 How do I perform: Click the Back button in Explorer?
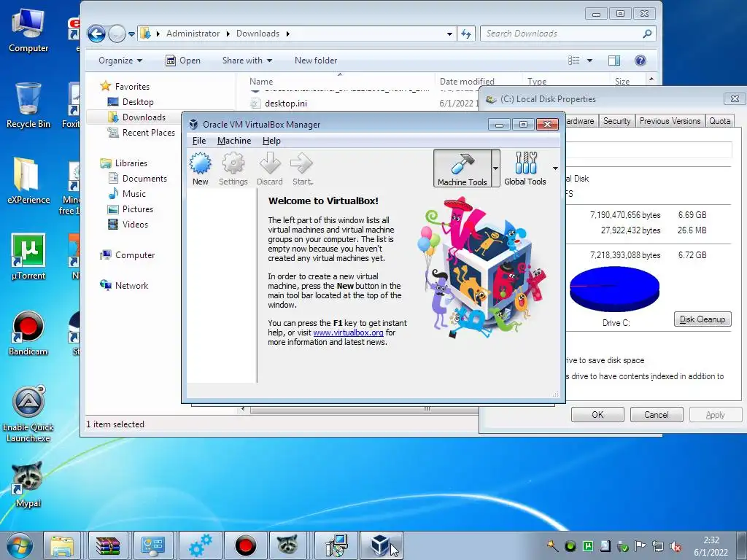pyautogui.click(x=96, y=34)
